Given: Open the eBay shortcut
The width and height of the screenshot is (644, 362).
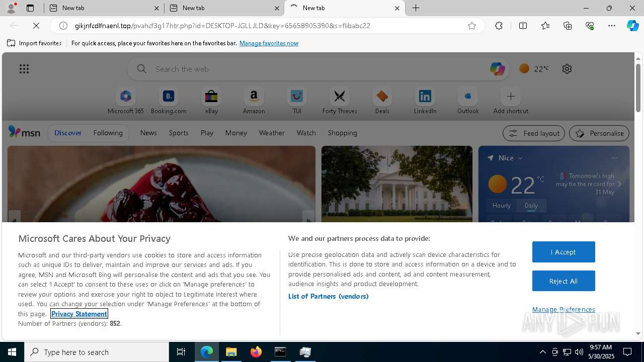Looking at the screenshot, I should [x=211, y=101].
